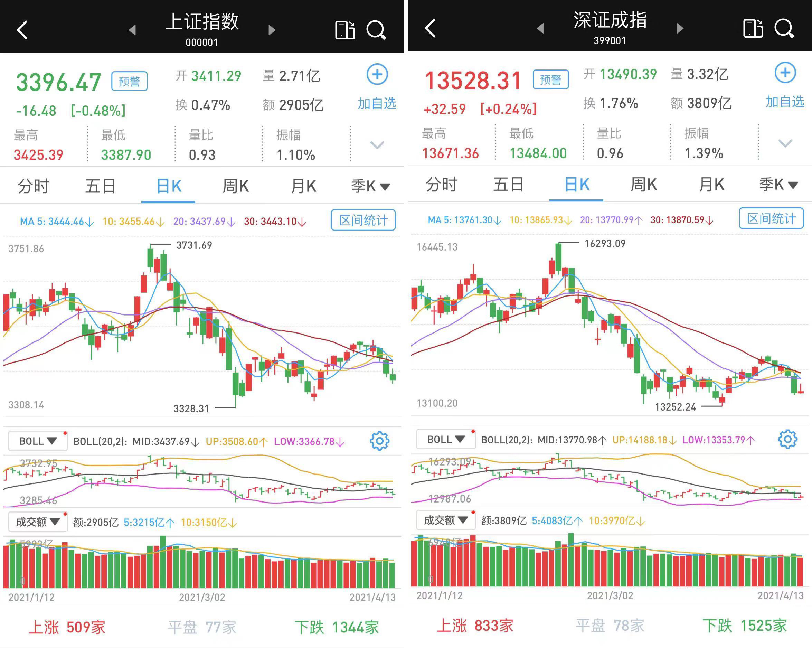Add 上证指数 to watchlist with plus icon
The image size is (812, 648).
(x=377, y=75)
